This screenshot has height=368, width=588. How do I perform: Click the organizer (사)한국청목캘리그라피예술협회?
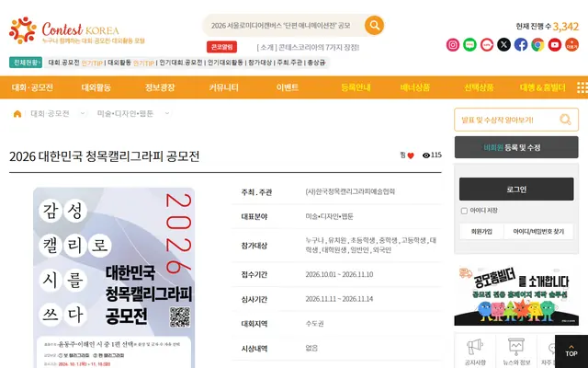tap(350, 191)
